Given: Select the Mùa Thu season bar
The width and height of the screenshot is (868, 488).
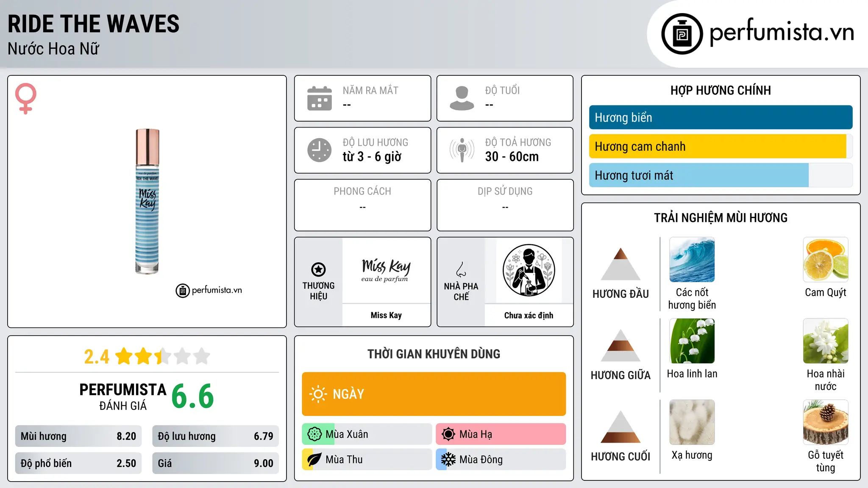Looking at the screenshot, I should (x=367, y=460).
